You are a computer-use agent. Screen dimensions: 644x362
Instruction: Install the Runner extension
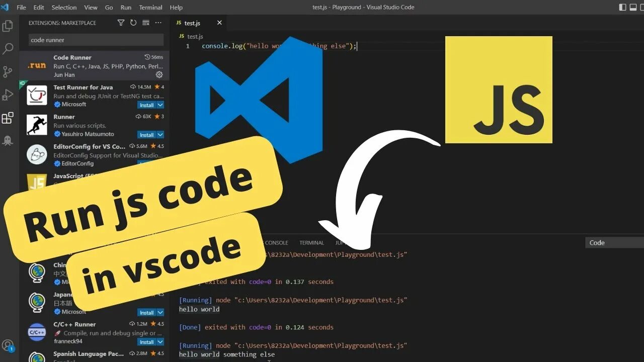(x=147, y=135)
